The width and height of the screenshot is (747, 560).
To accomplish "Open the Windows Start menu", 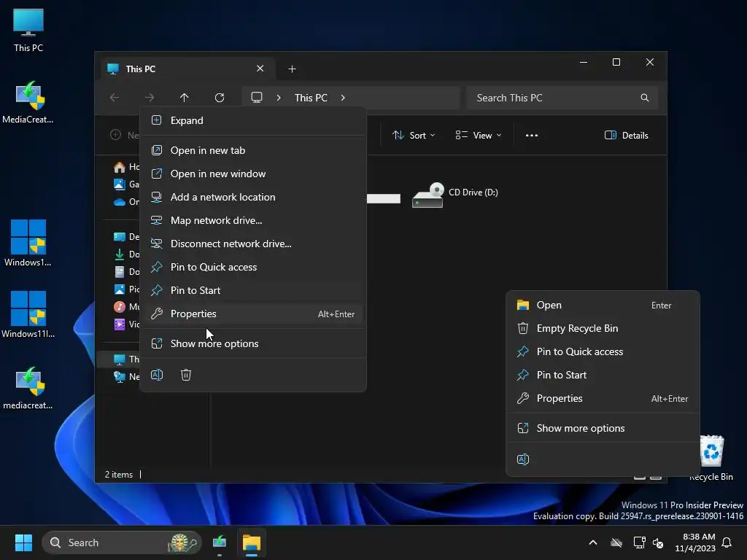I will pos(23,542).
